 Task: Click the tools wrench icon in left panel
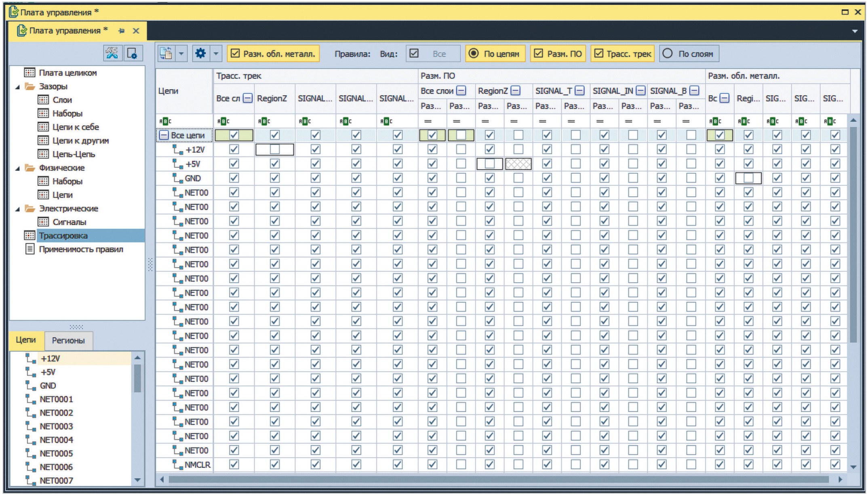112,53
